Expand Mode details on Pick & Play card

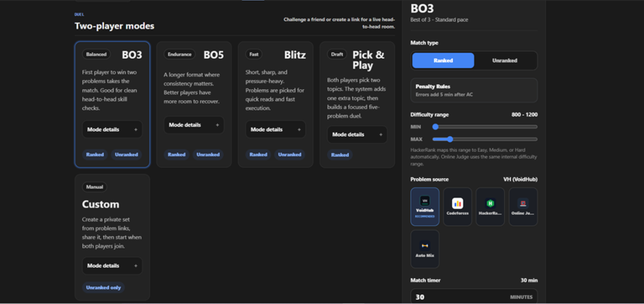pyautogui.click(x=357, y=134)
